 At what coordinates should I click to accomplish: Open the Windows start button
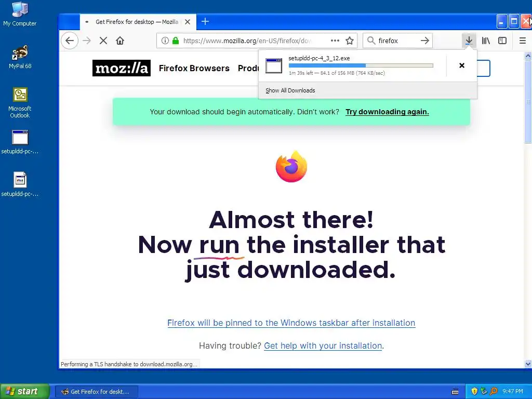pos(25,392)
